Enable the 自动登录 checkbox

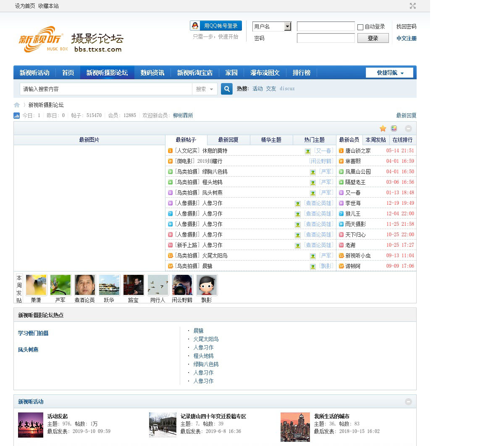click(360, 27)
